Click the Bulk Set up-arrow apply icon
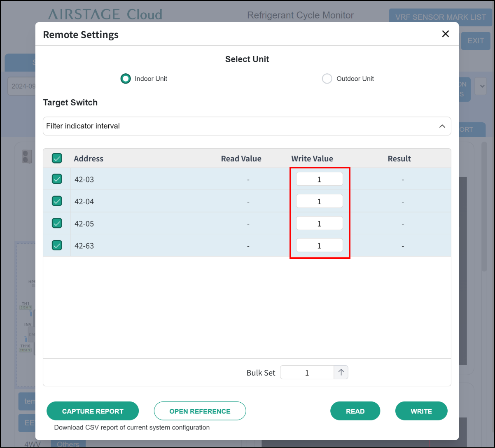Image resolution: width=495 pixels, height=448 pixels. pos(341,372)
